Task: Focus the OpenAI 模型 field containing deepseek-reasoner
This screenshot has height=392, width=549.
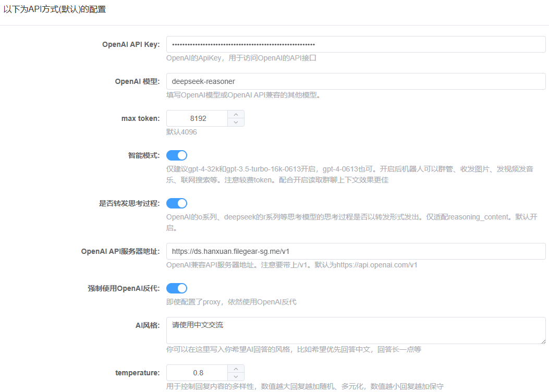Action: coord(356,81)
